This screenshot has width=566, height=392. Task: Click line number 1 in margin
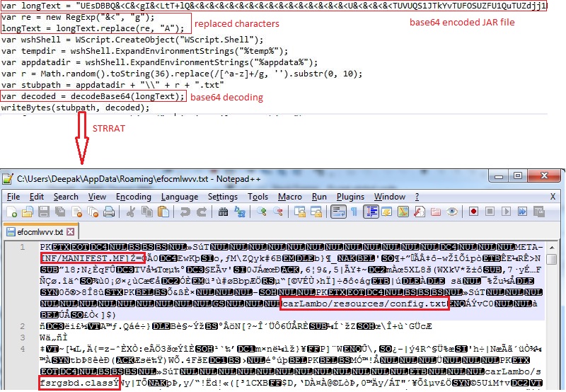click(23, 247)
